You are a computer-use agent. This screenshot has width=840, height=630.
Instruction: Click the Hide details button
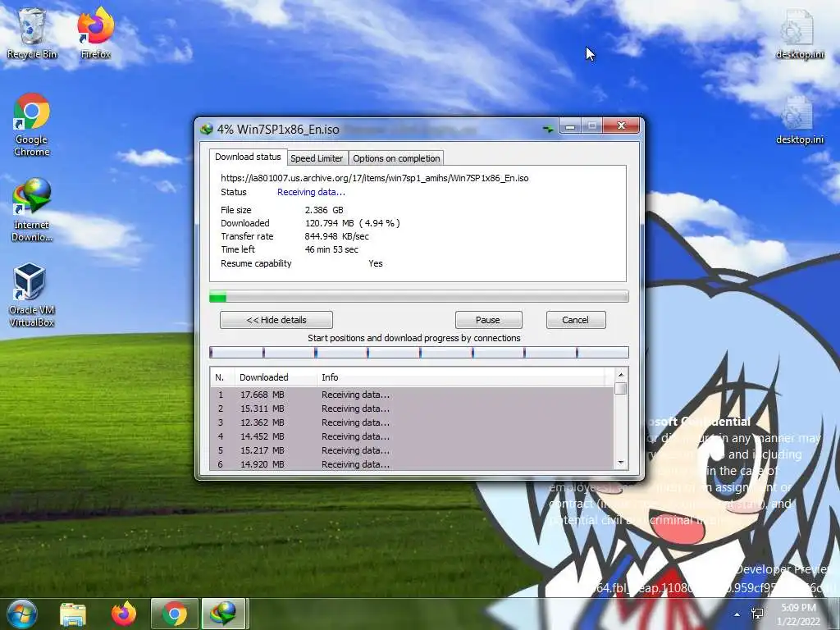276,320
